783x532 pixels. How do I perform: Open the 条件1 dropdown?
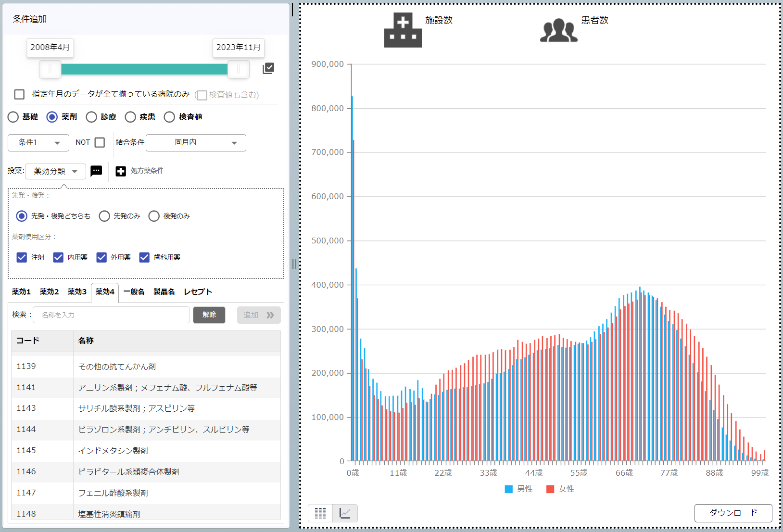(38, 143)
